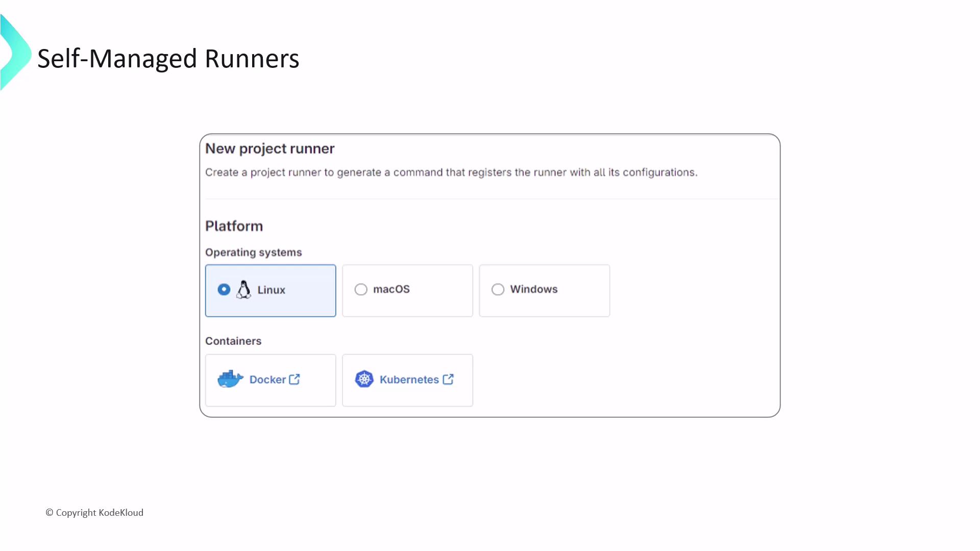The height and width of the screenshot is (551, 980).
Task: Click the Linux penguin icon
Action: 243,290
